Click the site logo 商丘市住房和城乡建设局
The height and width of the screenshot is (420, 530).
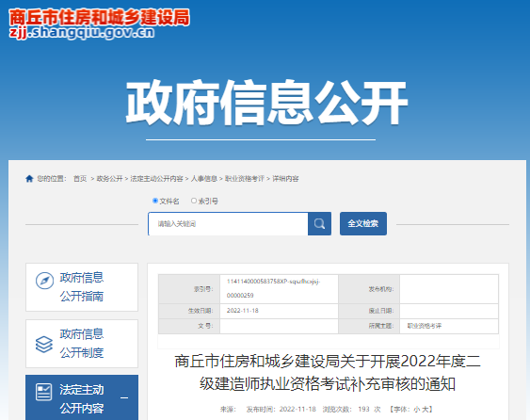click(99, 24)
